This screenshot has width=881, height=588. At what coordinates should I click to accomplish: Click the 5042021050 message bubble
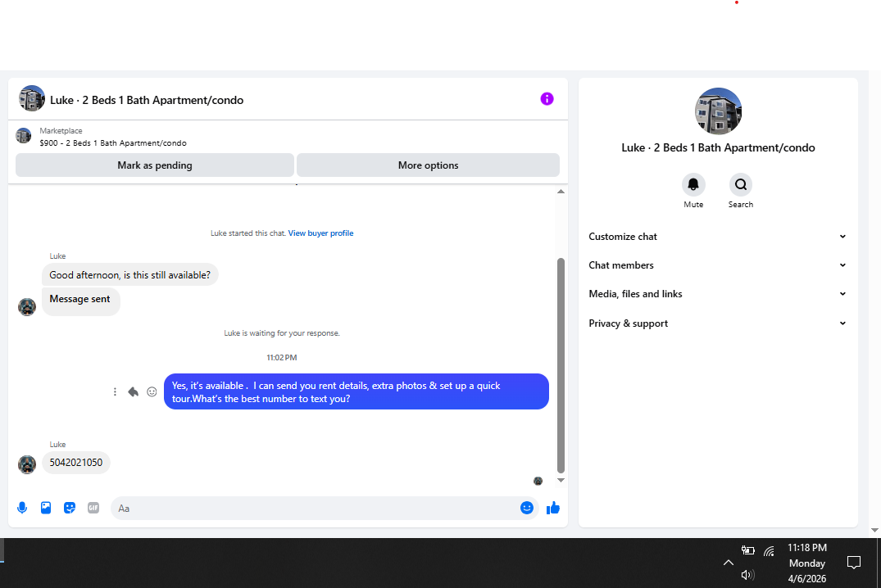(76, 463)
